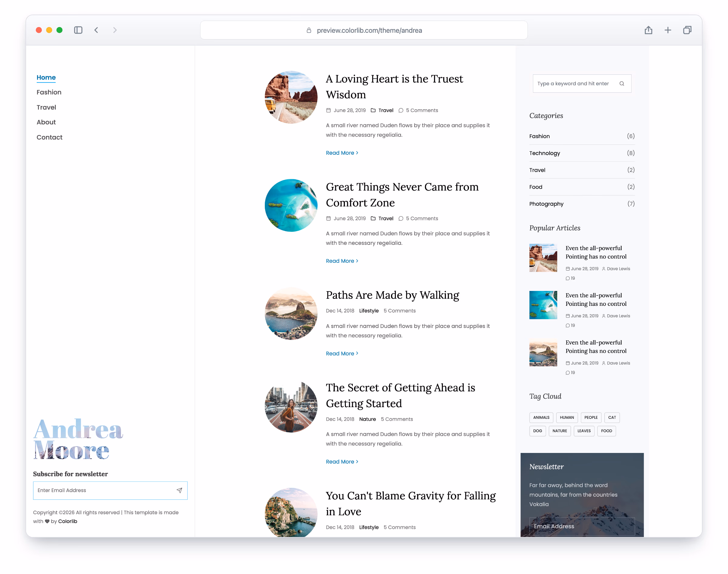Click the Nature category under 'The Secret of Getting Ahead'
This screenshot has height=574, width=728.
(x=367, y=419)
